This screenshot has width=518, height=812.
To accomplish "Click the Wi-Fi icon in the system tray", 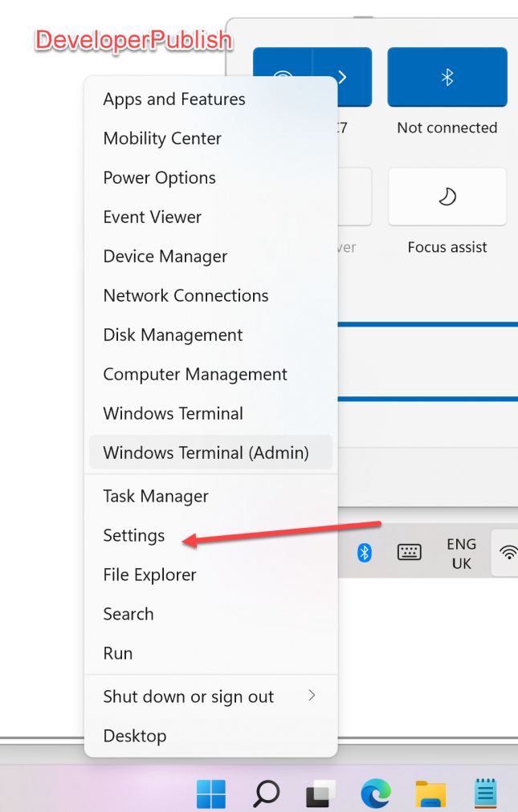I will tap(508, 552).
